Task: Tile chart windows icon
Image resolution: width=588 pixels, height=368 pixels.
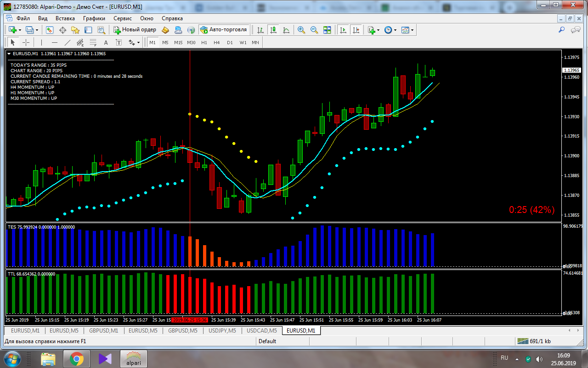Action: coord(327,30)
